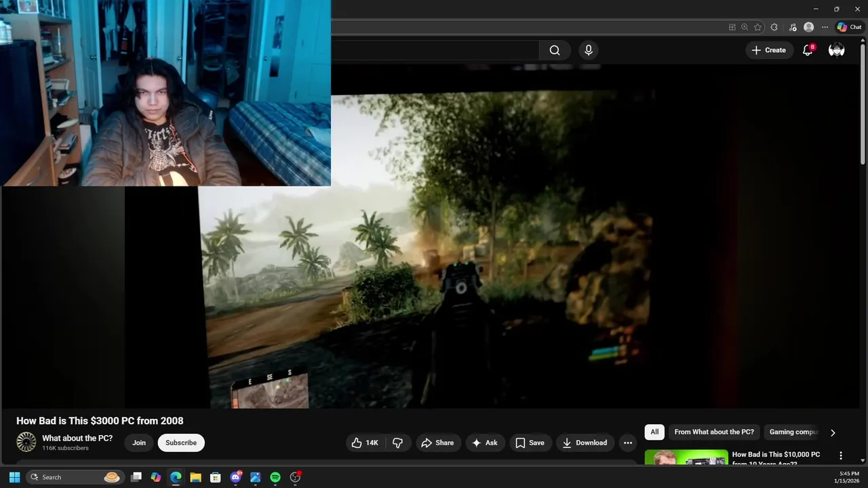Image resolution: width=868 pixels, height=488 pixels.
Task: Open How Bad is This $10,000 PC thumbnail
Action: point(686,457)
